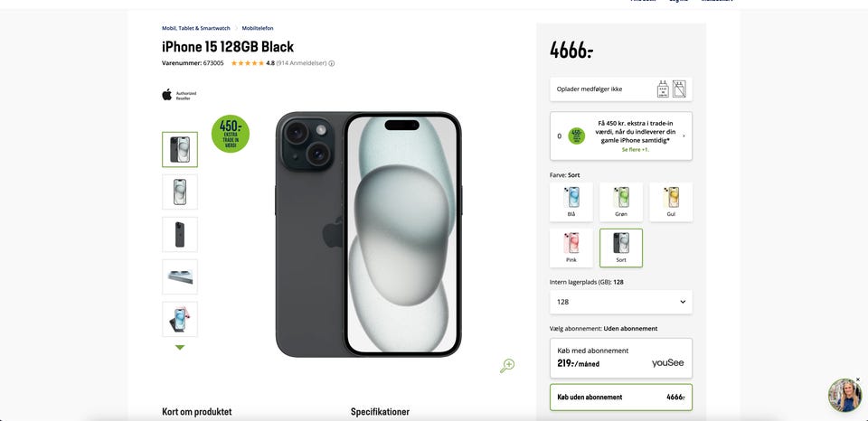
Task: Click the green 450 extra trade-in badge
Action: 231,134
